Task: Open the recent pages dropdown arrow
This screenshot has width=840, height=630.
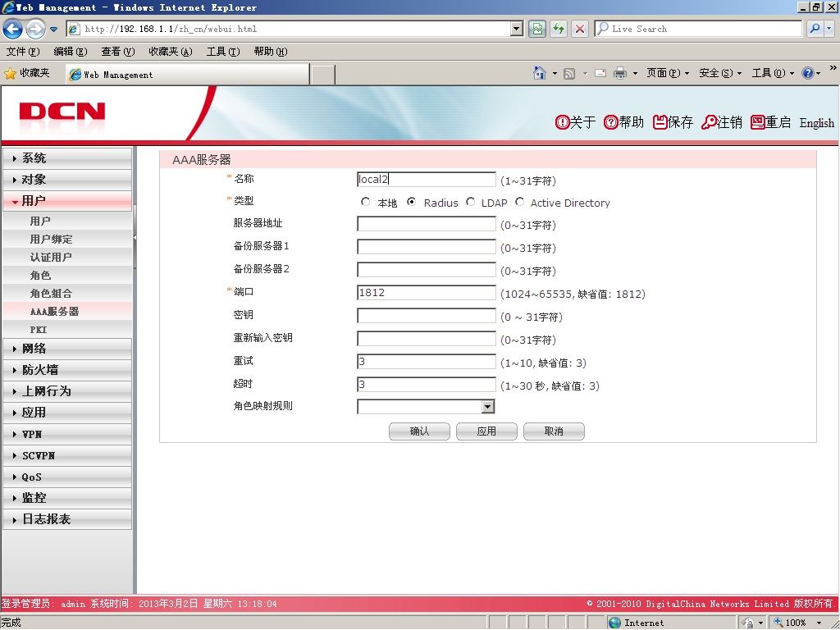Action: tap(53, 29)
